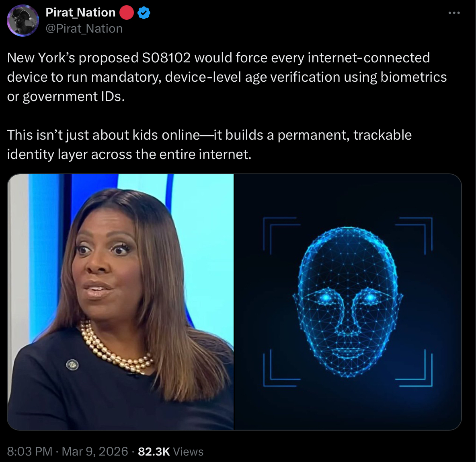Open the Pirat_Nation profile avatar
Image resolution: width=476 pixels, height=462 pixels.
(x=23, y=21)
